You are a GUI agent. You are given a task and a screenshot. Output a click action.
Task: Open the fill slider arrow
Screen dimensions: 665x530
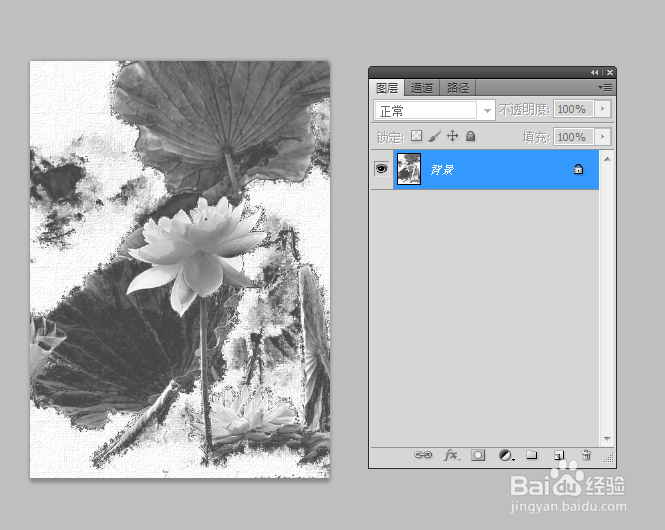pyautogui.click(x=603, y=137)
